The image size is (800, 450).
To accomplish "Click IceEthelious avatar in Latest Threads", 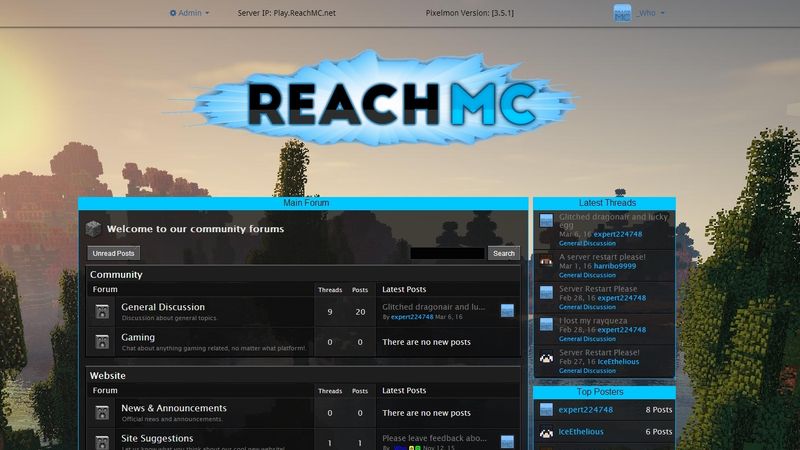I will point(546,357).
